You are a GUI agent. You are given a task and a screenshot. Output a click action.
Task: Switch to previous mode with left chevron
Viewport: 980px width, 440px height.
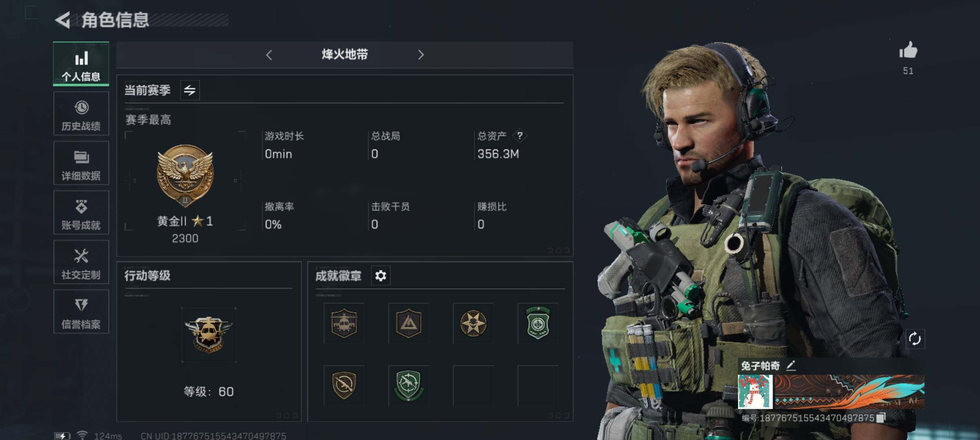pos(269,55)
